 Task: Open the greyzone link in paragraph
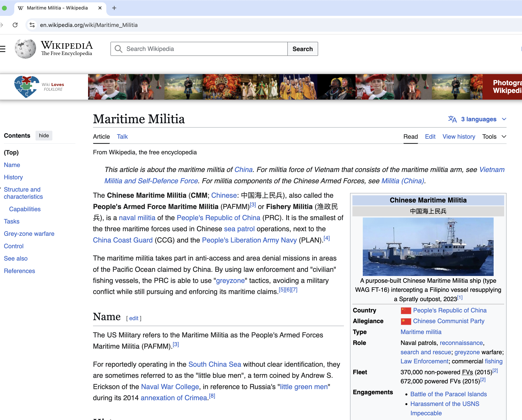pos(230,281)
